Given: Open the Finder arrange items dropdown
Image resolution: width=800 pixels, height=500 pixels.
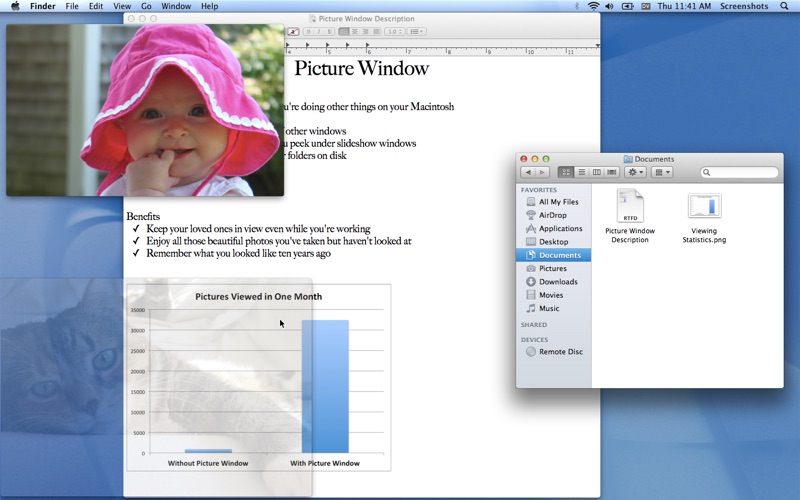Looking at the screenshot, I should pos(662,172).
